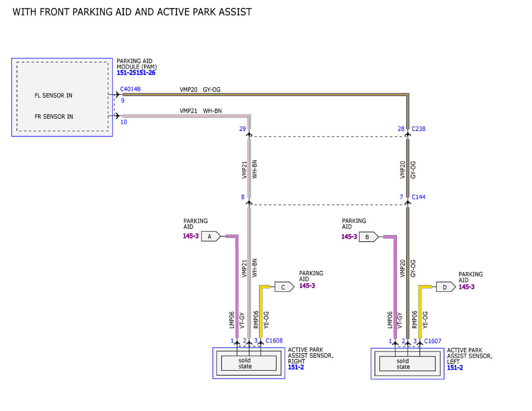Viewport: 532px width, 411px height.
Task: Click the FL SENSOR IN pin label
Action: 53,95
